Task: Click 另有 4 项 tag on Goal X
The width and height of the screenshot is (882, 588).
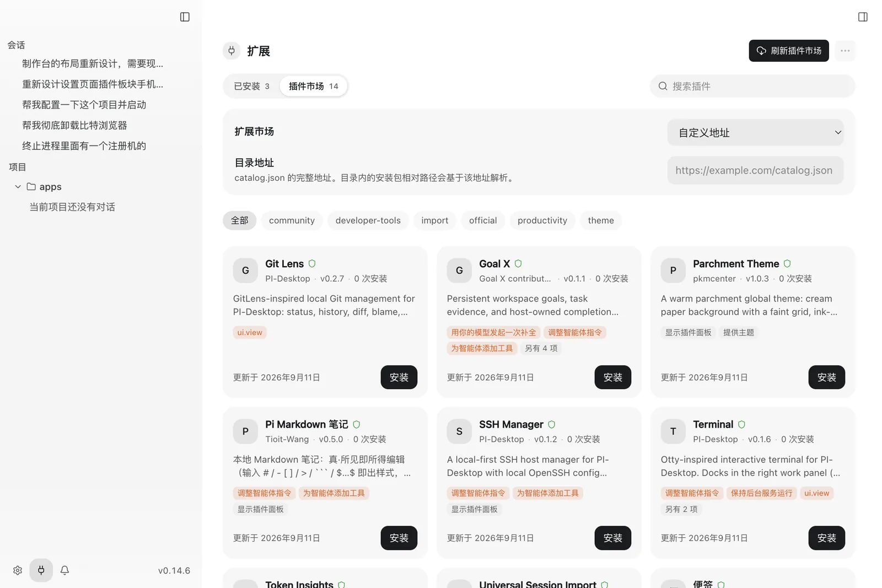Action: pos(541,348)
